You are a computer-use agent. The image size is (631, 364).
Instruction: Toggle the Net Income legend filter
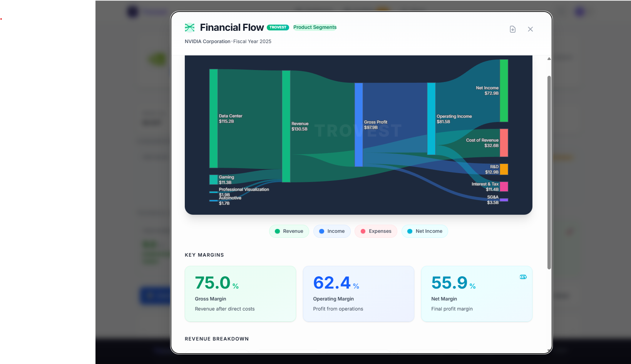point(425,231)
